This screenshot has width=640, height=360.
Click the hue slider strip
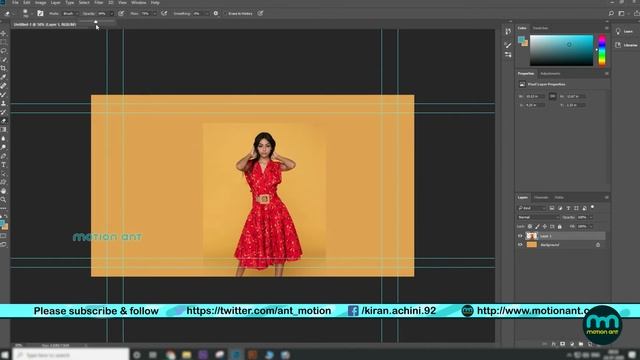[602, 50]
